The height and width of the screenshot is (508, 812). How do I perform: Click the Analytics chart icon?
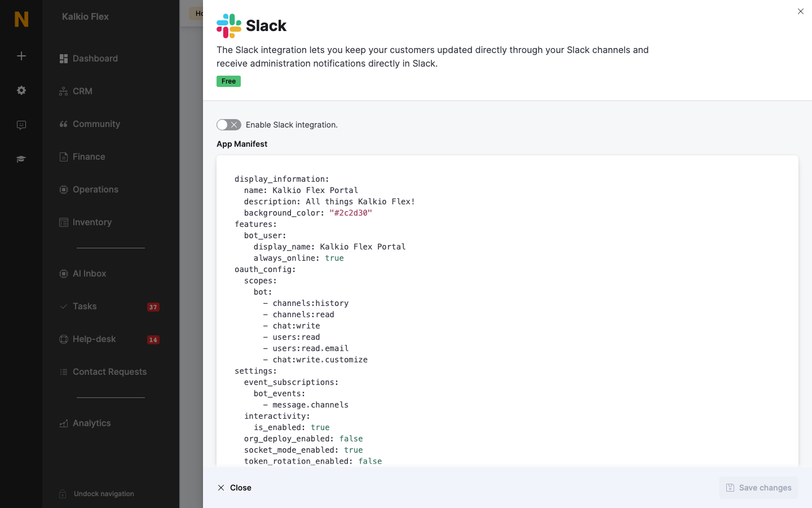(64, 423)
